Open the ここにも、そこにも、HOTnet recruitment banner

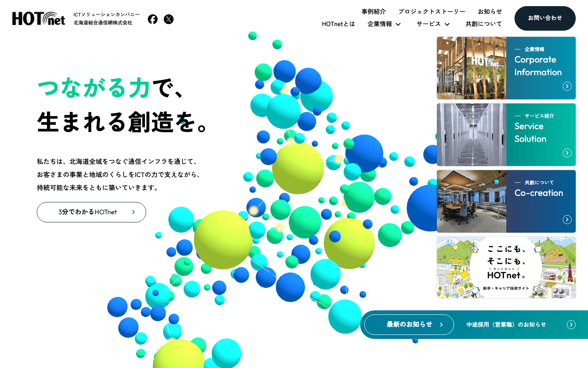tap(506, 267)
